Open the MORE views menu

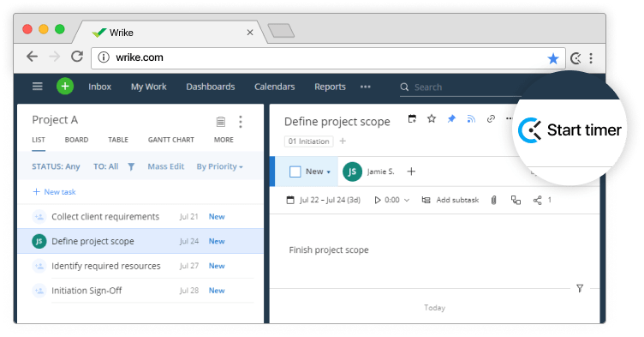click(x=224, y=140)
